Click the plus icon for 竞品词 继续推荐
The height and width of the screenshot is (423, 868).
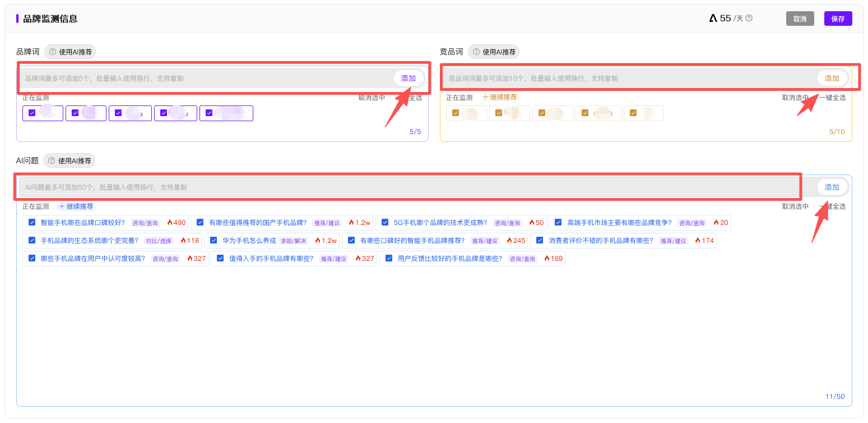[485, 97]
